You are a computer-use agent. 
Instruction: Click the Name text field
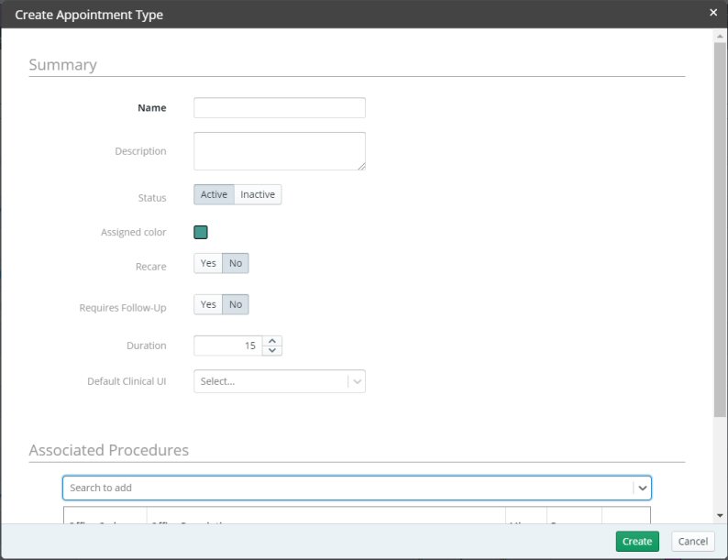click(x=279, y=108)
